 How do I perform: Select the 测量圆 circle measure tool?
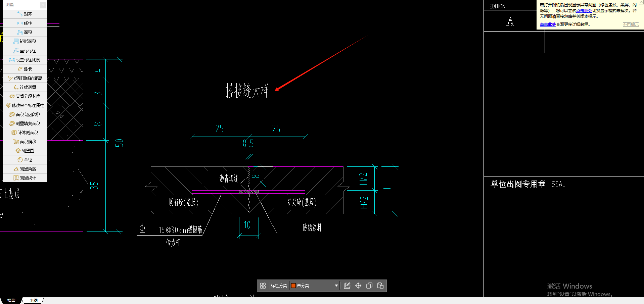(x=25, y=151)
